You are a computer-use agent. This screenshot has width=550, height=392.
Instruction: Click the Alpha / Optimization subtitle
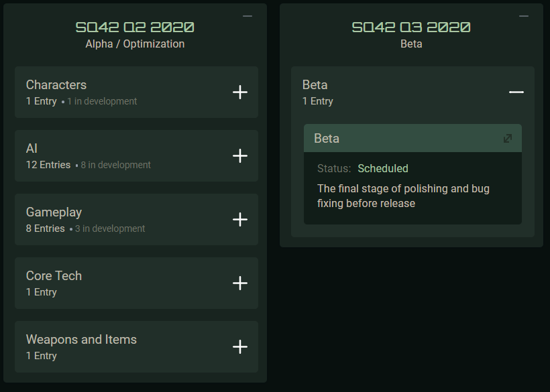(x=135, y=44)
